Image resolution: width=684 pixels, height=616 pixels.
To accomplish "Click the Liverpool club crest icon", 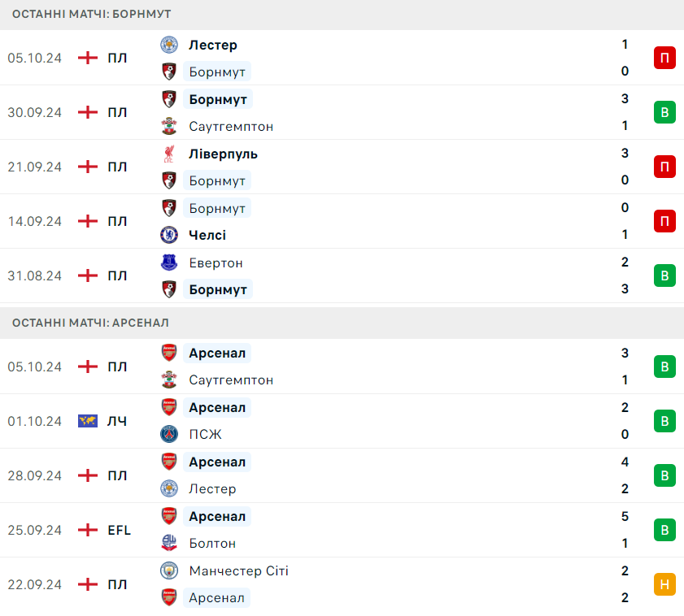I will point(169,154).
